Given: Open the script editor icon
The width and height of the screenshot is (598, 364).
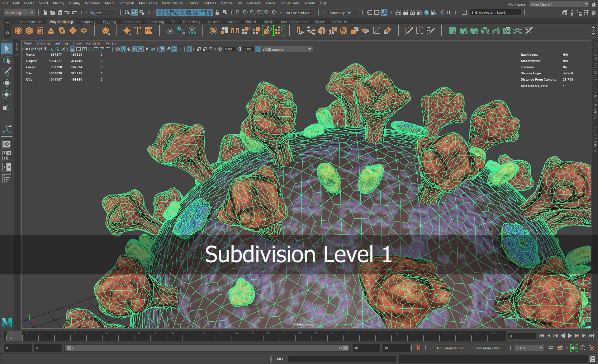Looking at the screenshot, I should tap(592, 359).
